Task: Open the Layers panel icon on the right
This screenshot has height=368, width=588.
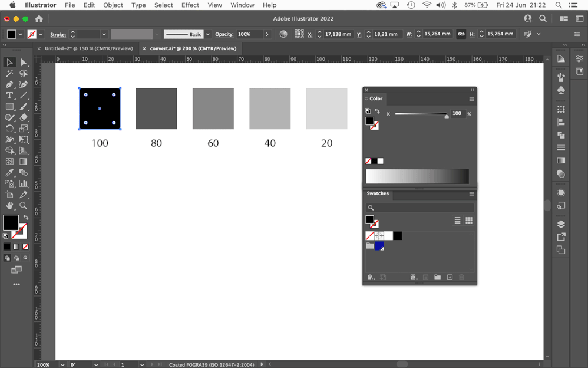Action: coord(560,224)
